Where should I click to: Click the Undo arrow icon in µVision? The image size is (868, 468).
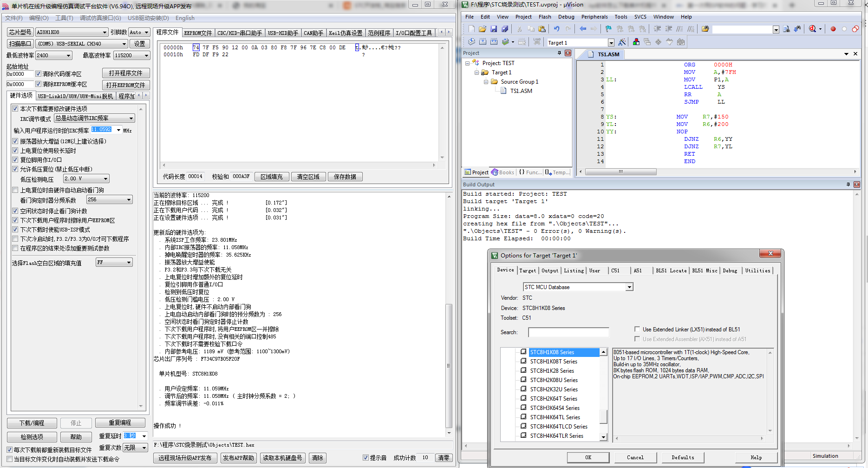(x=556, y=29)
